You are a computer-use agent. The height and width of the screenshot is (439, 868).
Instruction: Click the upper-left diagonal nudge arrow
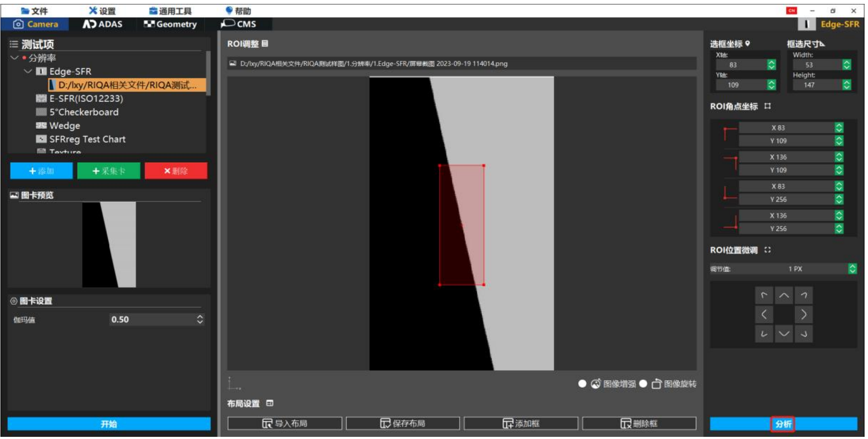pyautogui.click(x=764, y=296)
